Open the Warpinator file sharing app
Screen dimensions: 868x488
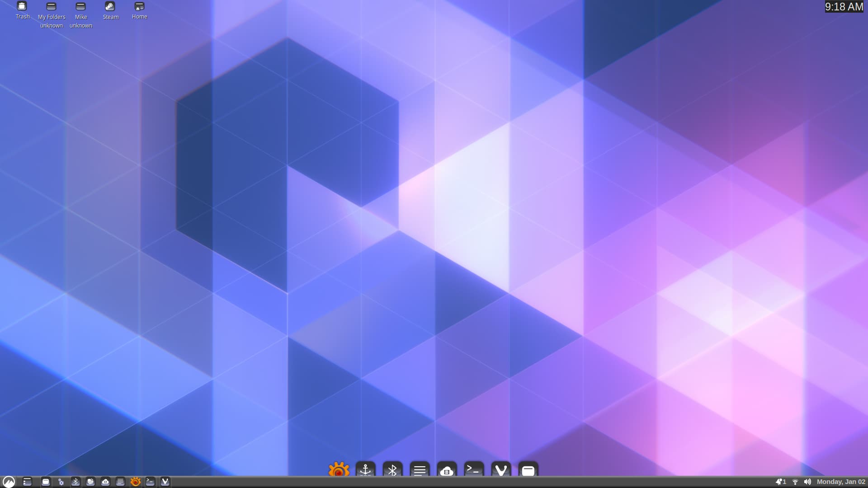click(x=365, y=469)
